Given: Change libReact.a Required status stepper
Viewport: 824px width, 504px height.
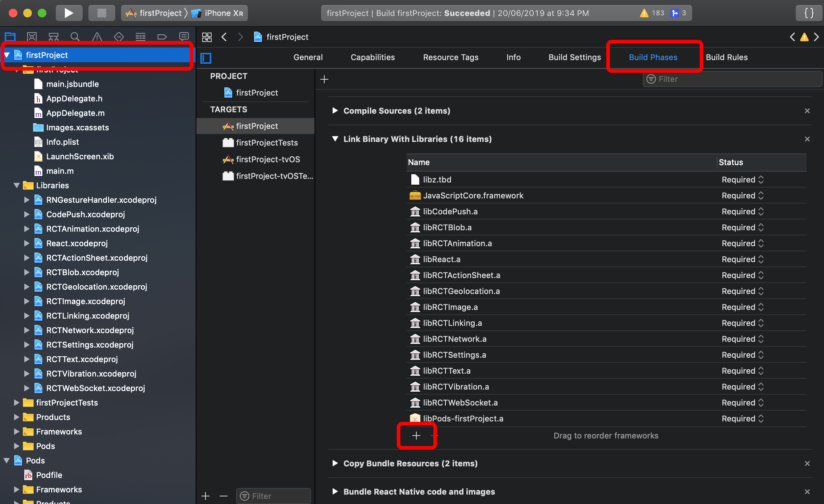Looking at the screenshot, I should point(761,259).
